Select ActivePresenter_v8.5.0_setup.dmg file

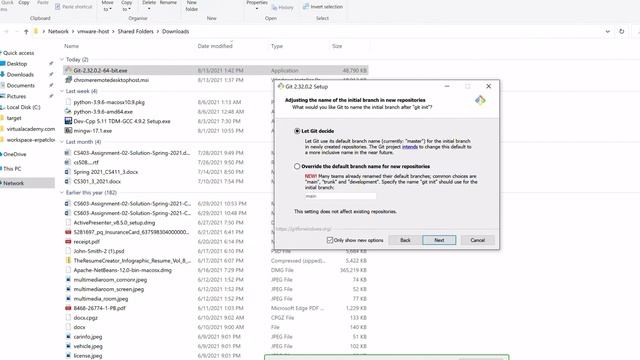tap(114, 222)
